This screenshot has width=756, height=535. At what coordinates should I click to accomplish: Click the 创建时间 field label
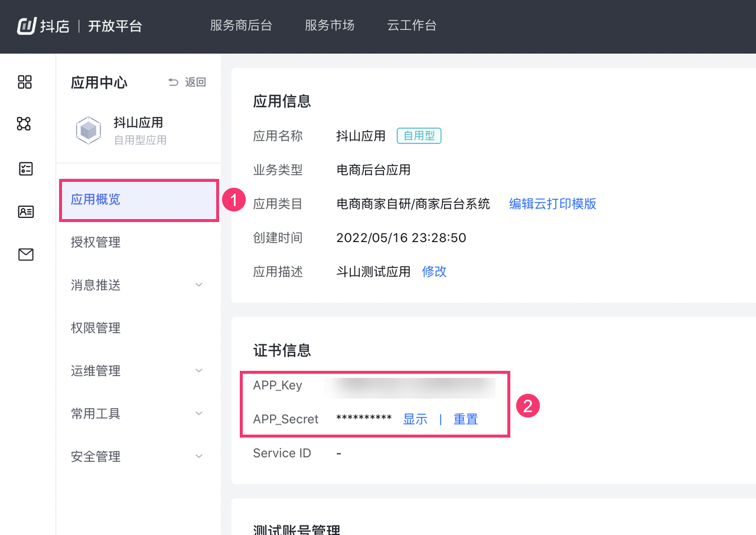(x=278, y=238)
